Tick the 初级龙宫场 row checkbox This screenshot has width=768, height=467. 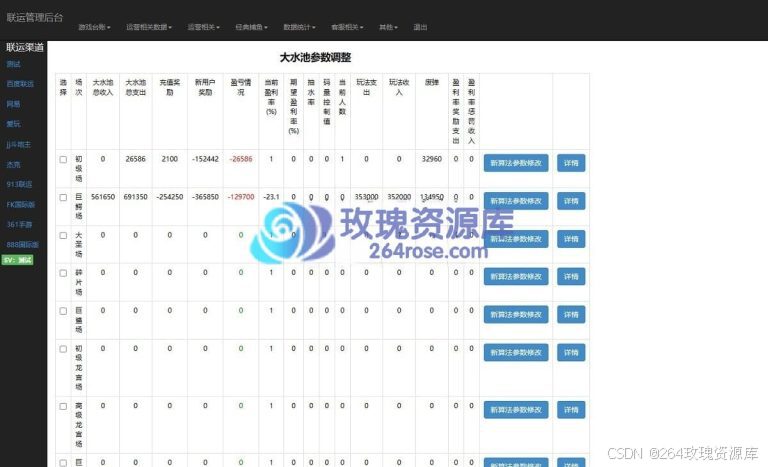pyautogui.click(x=63, y=349)
